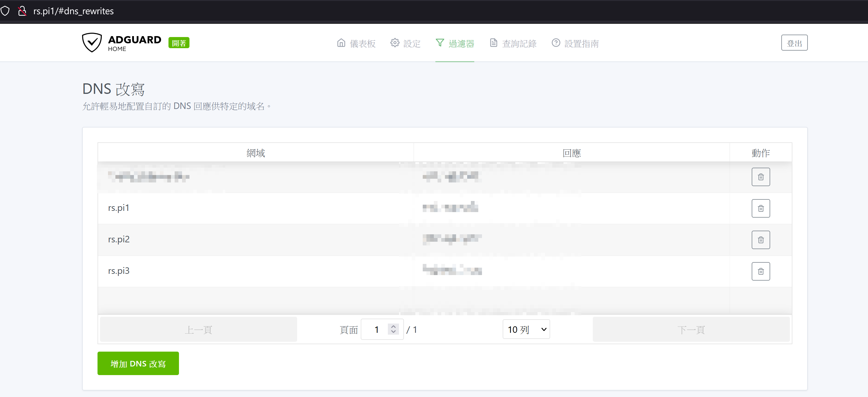This screenshot has height=397, width=868.
Task: Click the insecure connection lock icon
Action: tap(22, 11)
